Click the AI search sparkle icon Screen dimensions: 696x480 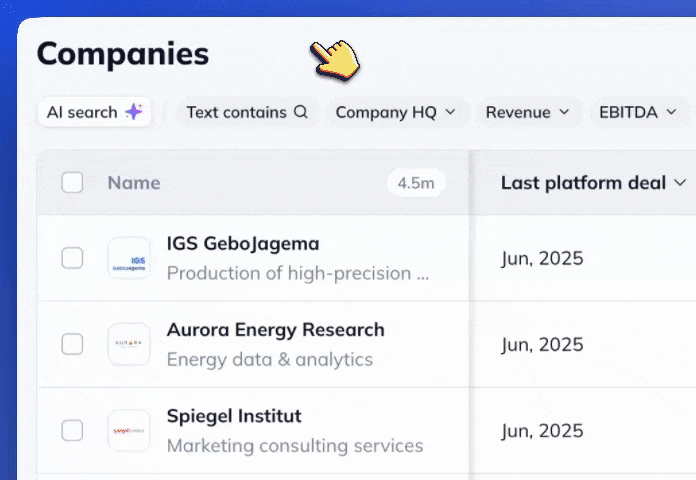point(133,112)
